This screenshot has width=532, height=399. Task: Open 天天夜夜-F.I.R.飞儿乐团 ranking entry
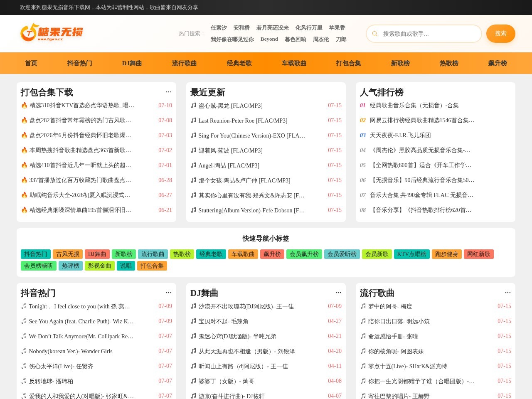click(400, 135)
